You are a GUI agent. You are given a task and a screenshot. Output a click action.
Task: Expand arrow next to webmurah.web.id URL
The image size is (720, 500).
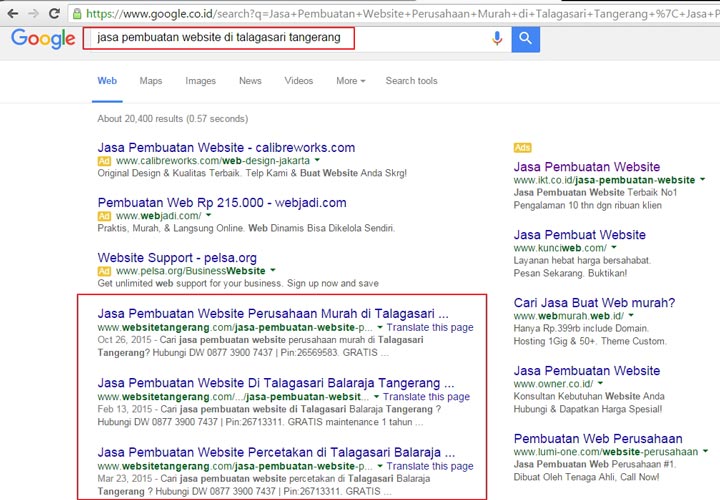click(631, 315)
